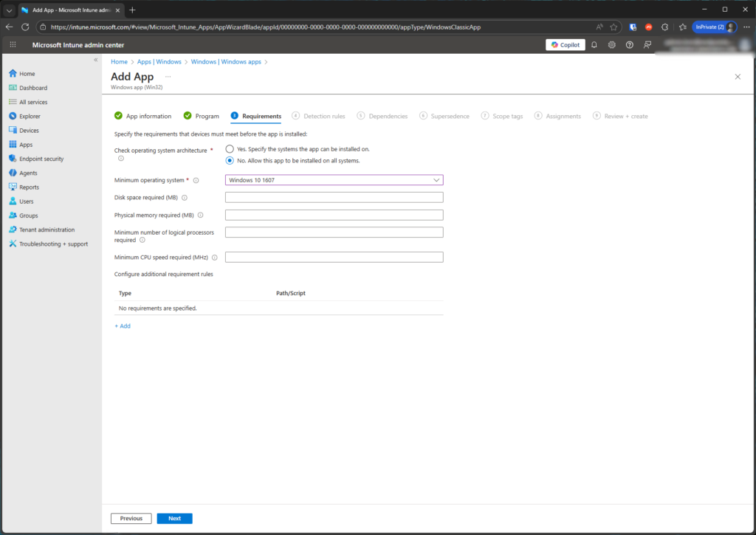
Task: Click the info icon beside Disk space required
Action: pyautogui.click(x=185, y=198)
